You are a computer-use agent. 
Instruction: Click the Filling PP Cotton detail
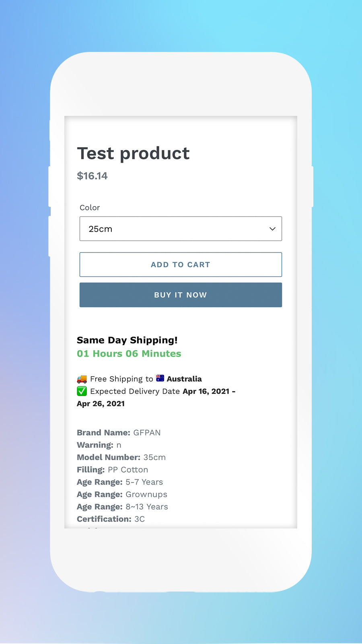click(x=112, y=470)
